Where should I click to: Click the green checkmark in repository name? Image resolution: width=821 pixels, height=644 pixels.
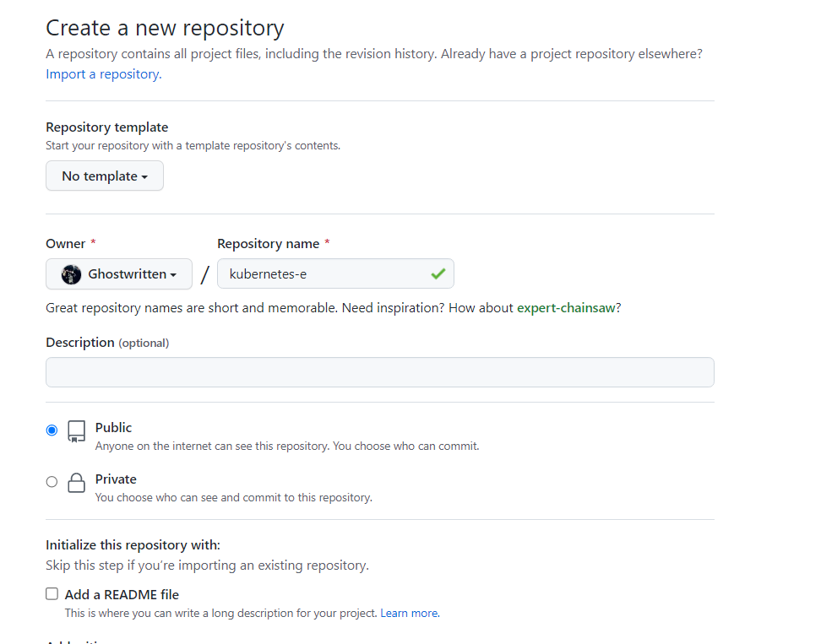[438, 273]
